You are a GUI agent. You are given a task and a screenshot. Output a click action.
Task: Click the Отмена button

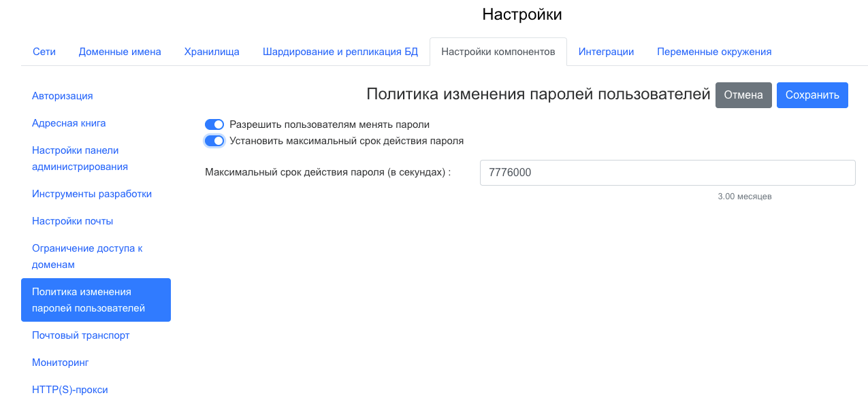(x=743, y=95)
